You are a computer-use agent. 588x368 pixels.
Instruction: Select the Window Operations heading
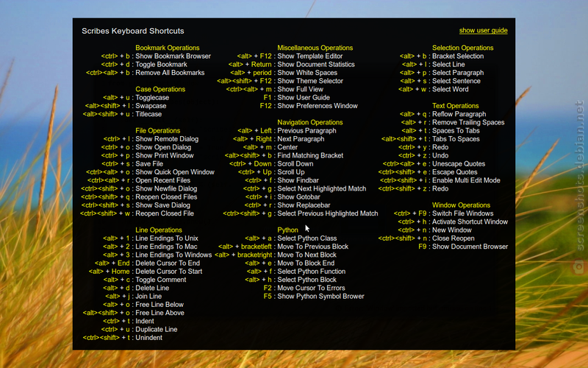click(x=461, y=205)
